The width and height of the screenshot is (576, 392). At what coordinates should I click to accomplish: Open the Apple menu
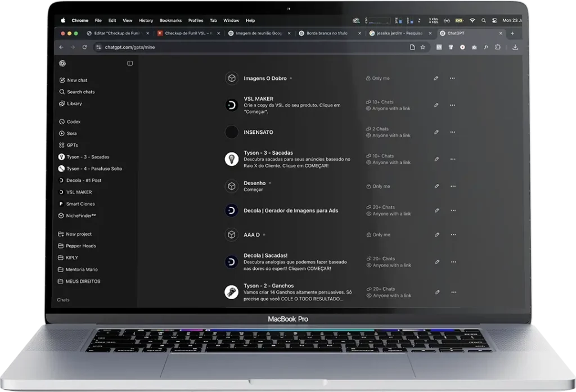tap(63, 21)
